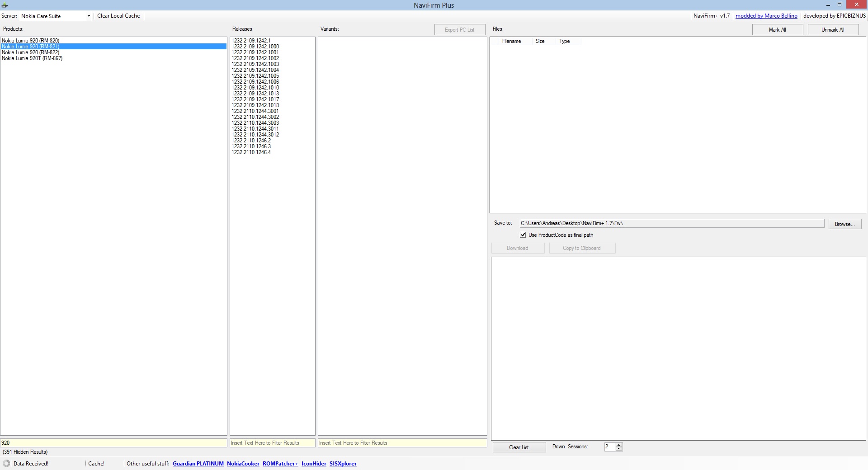The image size is (868, 470).
Task: Click the Releases filter text field
Action: click(273, 443)
